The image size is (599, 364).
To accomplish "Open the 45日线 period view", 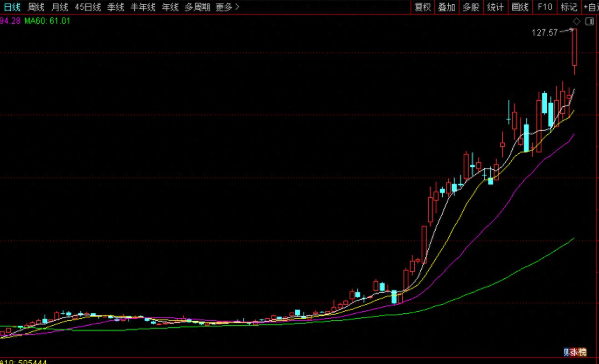I will pyautogui.click(x=88, y=7).
